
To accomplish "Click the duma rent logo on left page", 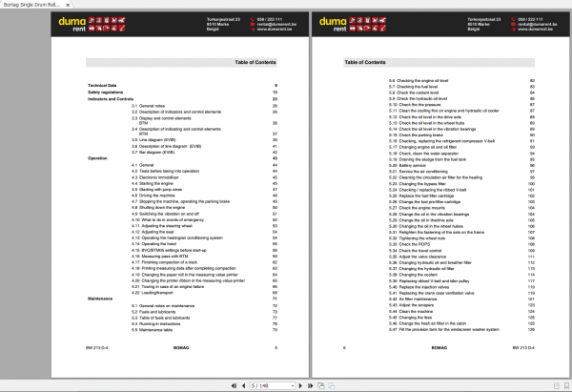I will (92, 24).
